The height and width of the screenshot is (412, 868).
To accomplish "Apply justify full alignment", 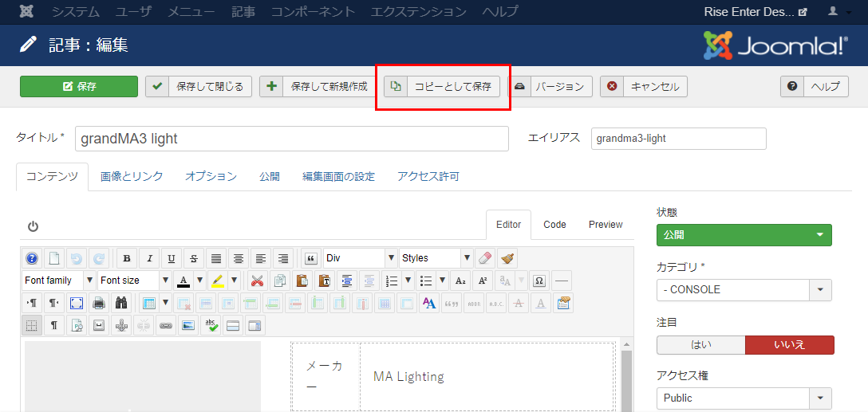I will (216, 258).
